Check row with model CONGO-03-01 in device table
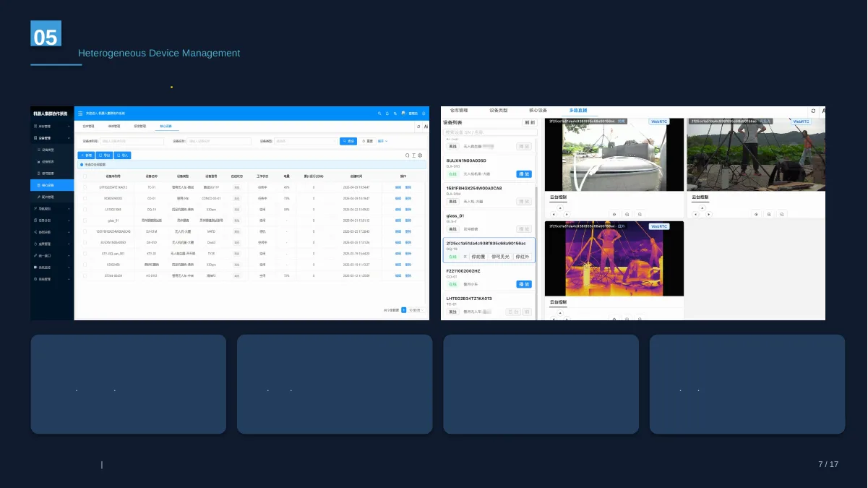 tap(85, 198)
